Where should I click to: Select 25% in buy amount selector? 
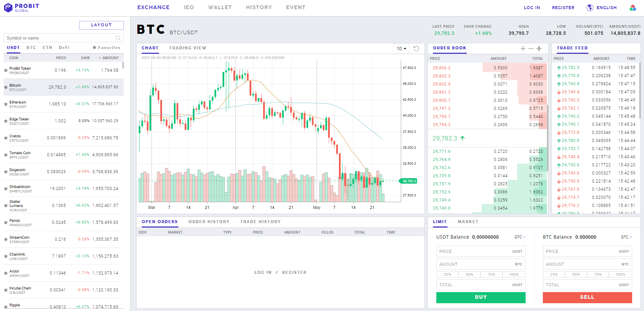pos(447,274)
